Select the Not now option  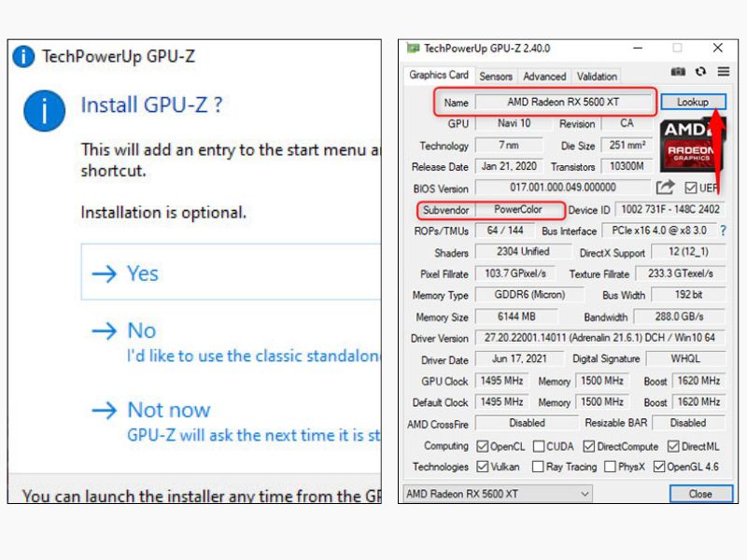tap(168, 410)
